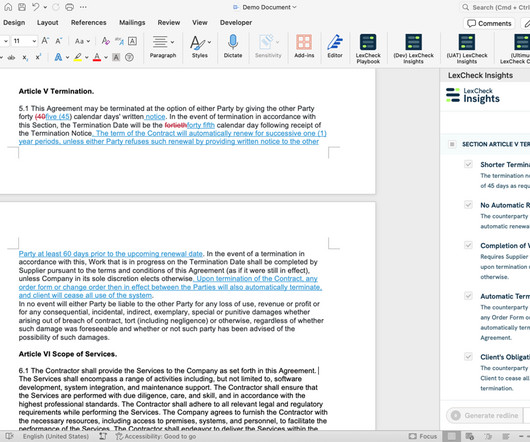Screen dimensions: 530x442
Task: Expand the highlight color dropdown arrow
Action: pos(87,57)
